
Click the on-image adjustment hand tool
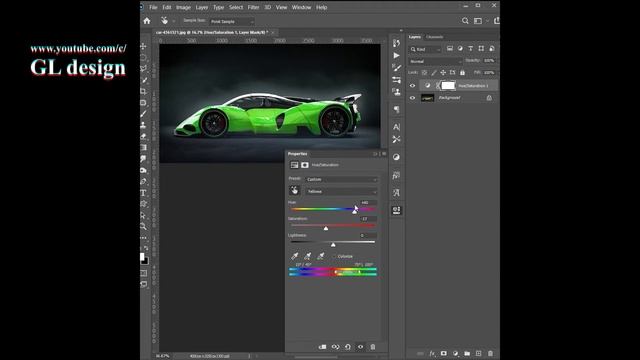[295, 191]
